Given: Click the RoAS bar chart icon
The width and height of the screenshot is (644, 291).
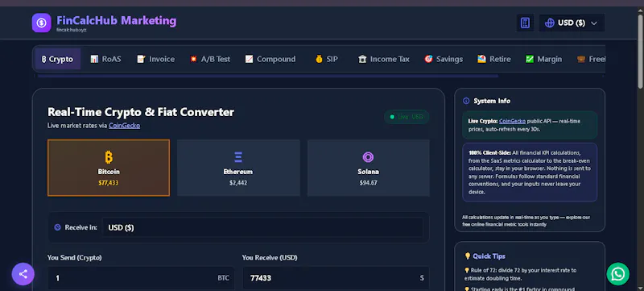Looking at the screenshot, I should point(94,59).
